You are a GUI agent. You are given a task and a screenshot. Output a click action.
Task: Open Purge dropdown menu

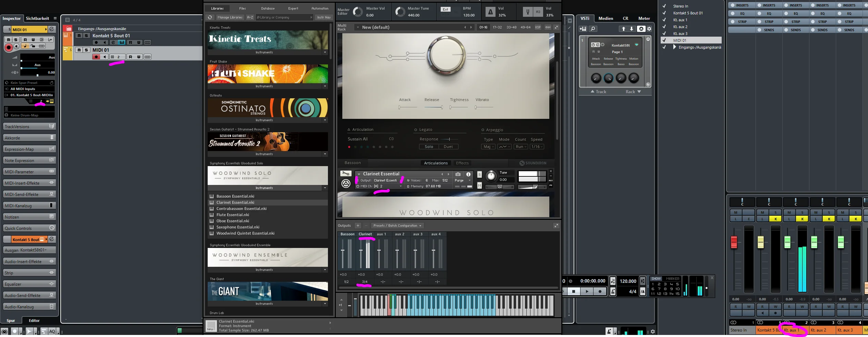[x=463, y=180]
